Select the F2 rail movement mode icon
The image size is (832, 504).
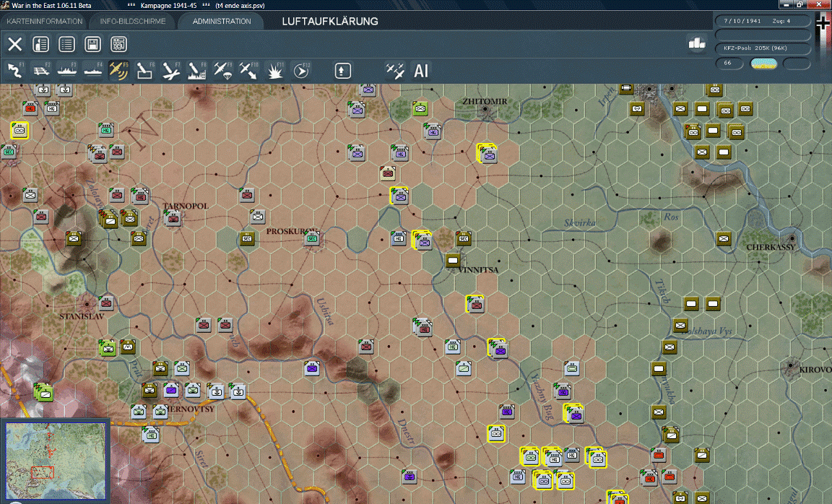(41, 71)
